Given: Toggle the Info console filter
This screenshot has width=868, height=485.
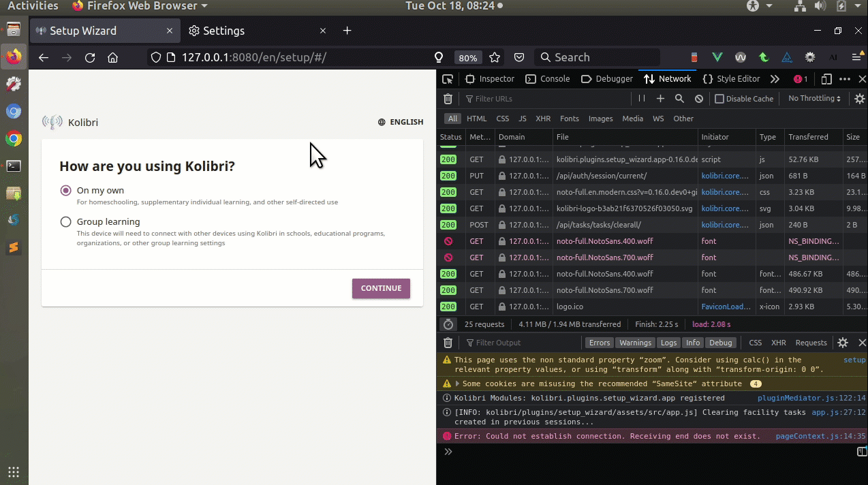Looking at the screenshot, I should (x=693, y=343).
